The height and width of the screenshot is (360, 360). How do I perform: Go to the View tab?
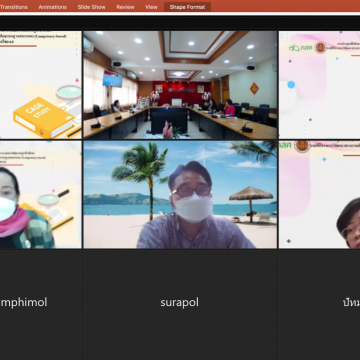151,7
